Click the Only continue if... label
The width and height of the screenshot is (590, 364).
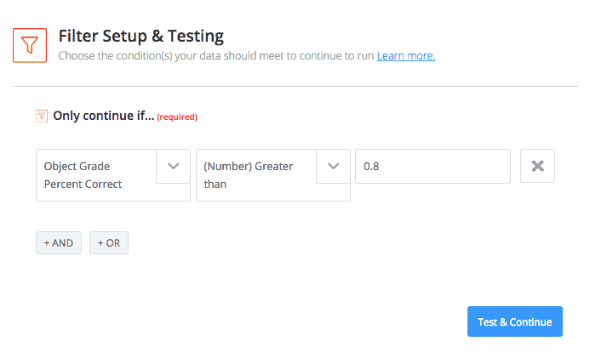(104, 116)
